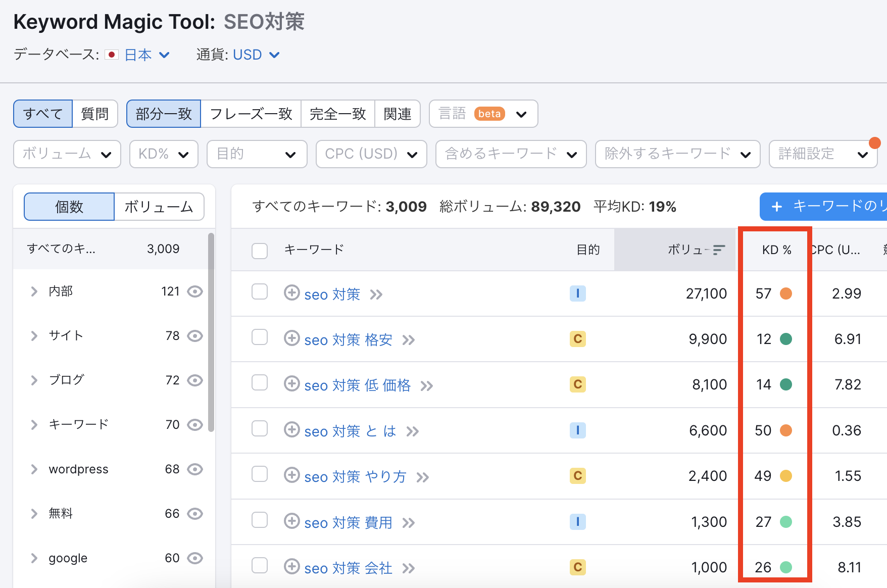
Task: Check the select-all checkbox in table header
Action: [260, 250]
